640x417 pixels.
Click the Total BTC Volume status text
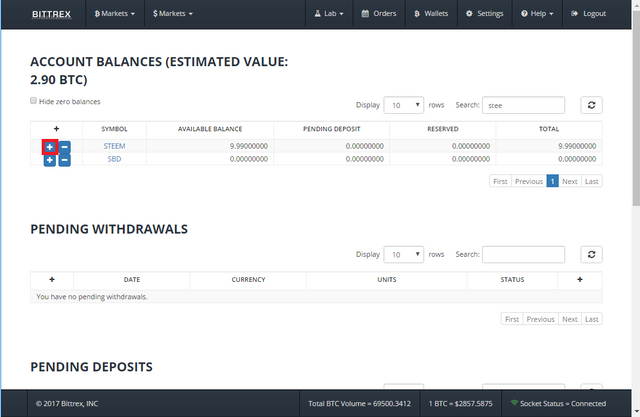(x=360, y=404)
